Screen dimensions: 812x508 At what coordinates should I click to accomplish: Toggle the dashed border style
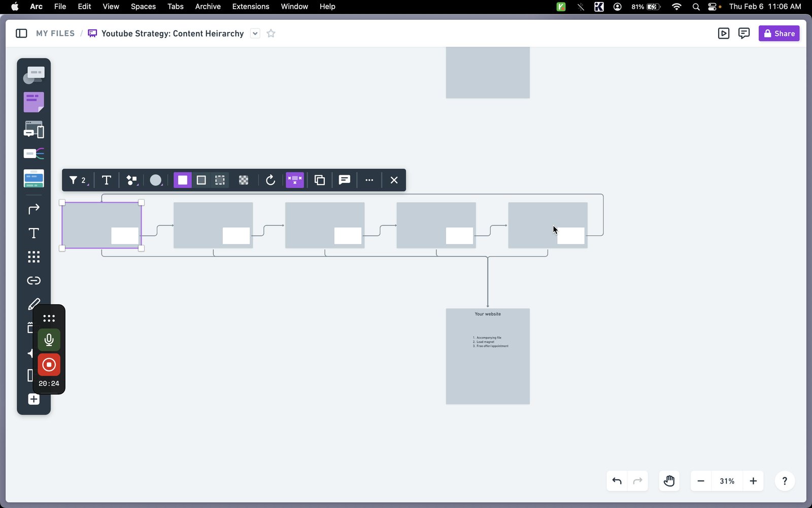220,180
